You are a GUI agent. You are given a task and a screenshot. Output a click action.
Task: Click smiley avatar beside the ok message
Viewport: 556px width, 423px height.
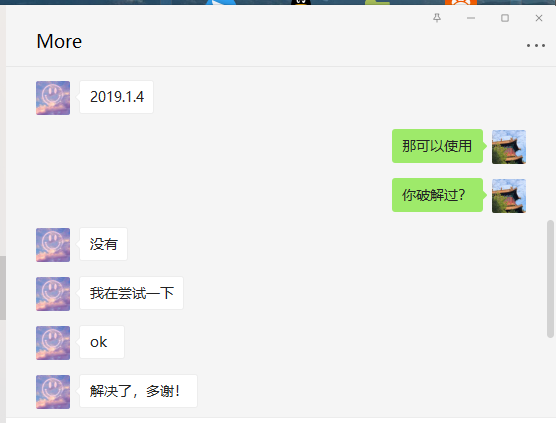tap(53, 343)
